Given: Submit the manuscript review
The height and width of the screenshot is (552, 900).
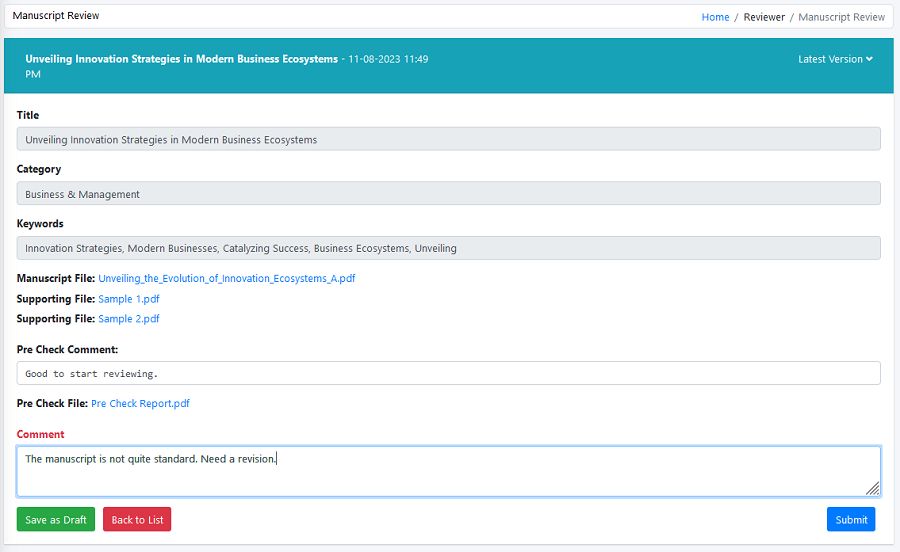Looking at the screenshot, I should point(851,520).
